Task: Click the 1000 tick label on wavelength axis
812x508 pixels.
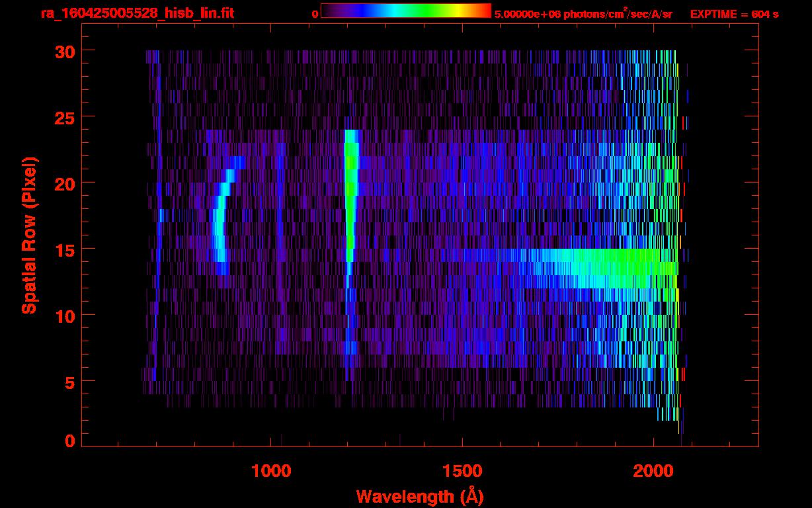Action: coord(271,471)
